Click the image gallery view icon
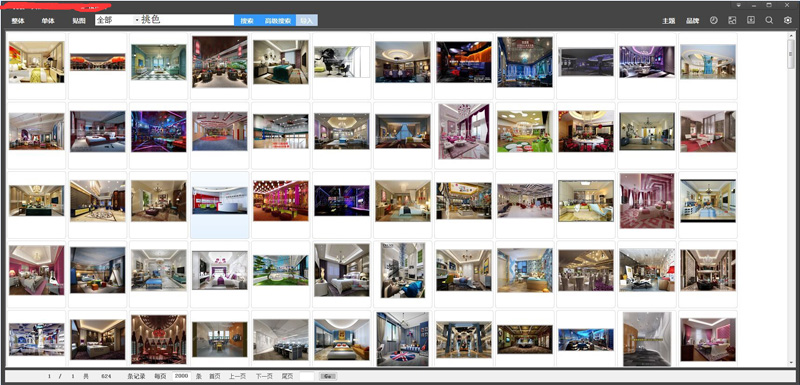Screen dimensions: 800x385 coord(732,20)
